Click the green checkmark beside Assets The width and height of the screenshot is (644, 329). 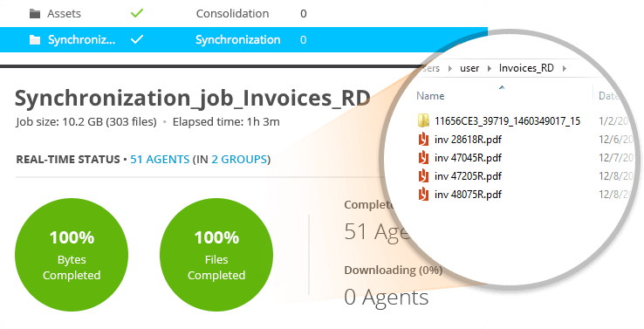coord(137,14)
